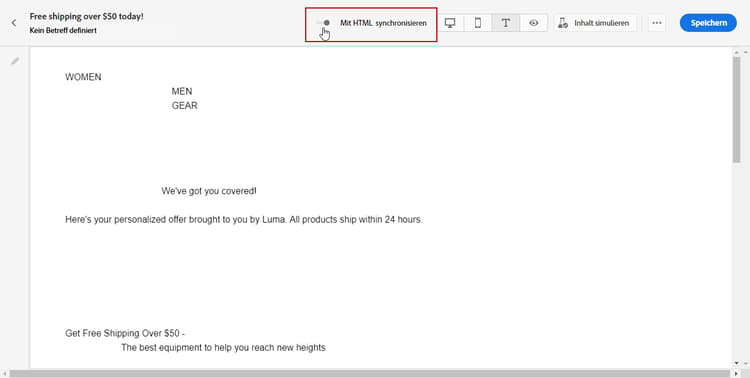Click the scroll left arrow at bottom
Viewport: 750px width, 378px height.
click(x=5, y=374)
